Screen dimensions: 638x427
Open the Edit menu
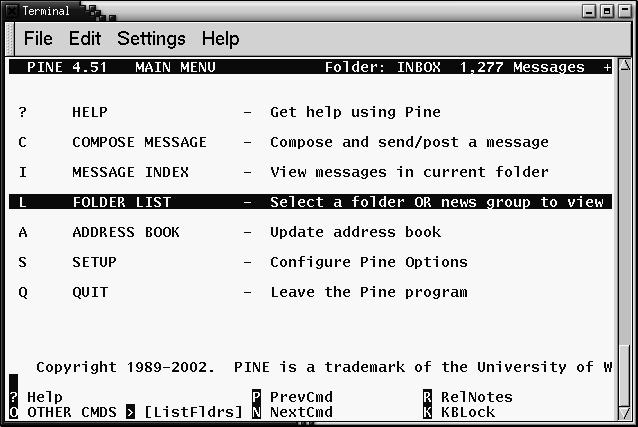(x=85, y=39)
